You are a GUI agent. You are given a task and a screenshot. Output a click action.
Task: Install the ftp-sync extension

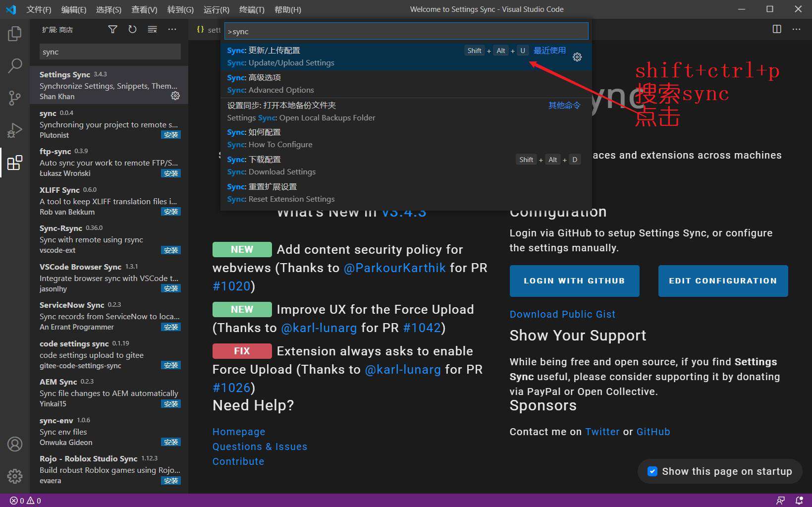point(171,173)
